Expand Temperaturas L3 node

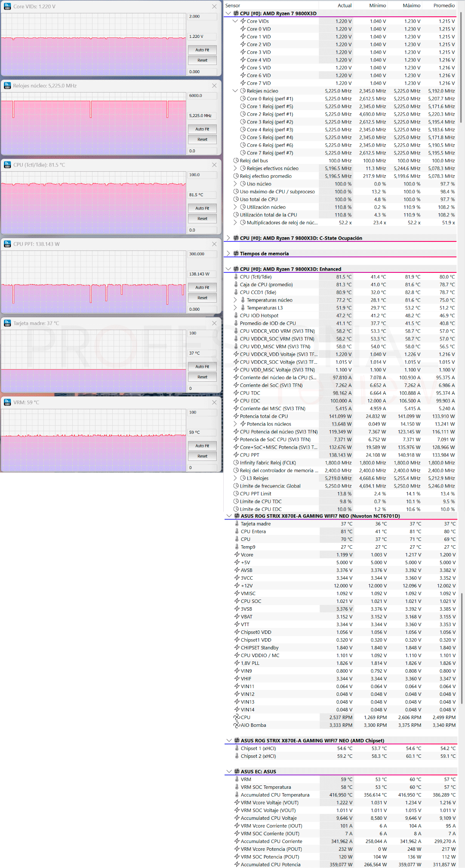click(x=235, y=308)
